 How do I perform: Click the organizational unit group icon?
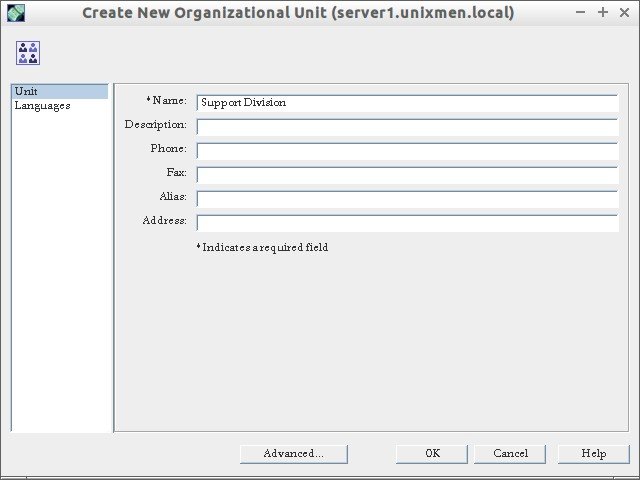click(x=28, y=53)
